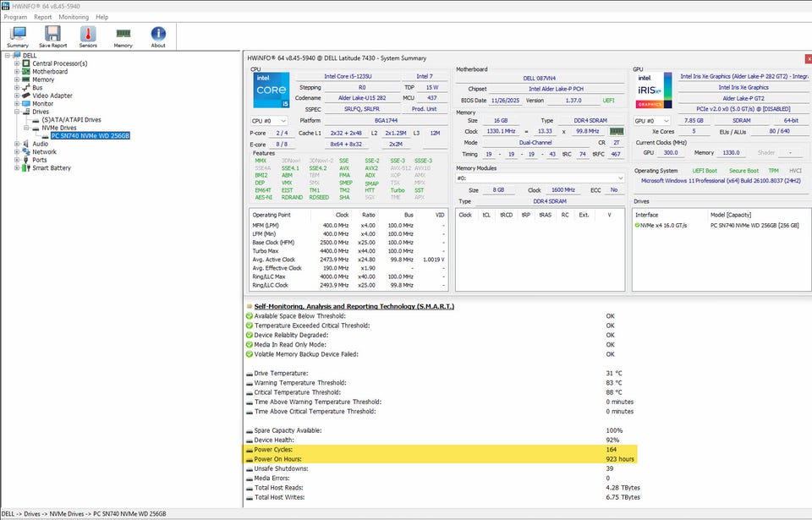Open the Monitoring menu
The width and height of the screenshot is (812, 520).
pyautogui.click(x=74, y=17)
